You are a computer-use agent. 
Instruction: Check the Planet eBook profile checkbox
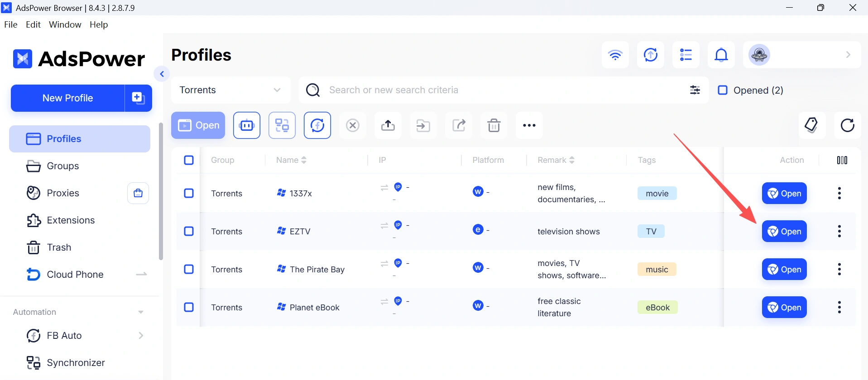189,307
